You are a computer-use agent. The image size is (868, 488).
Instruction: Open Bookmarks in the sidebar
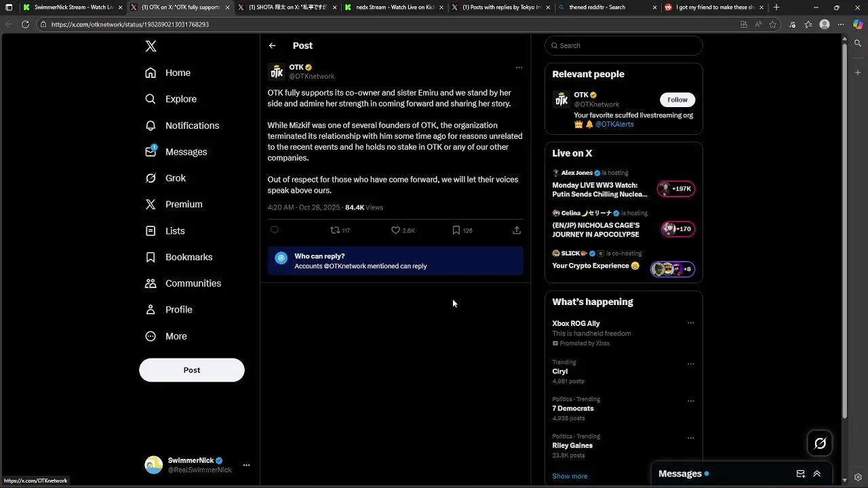click(x=180, y=257)
